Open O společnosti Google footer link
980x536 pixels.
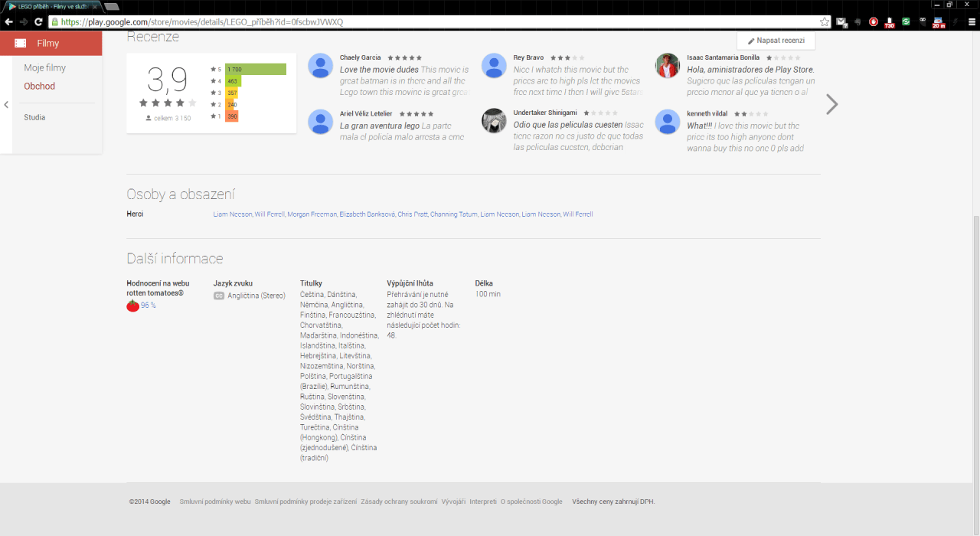coord(531,502)
